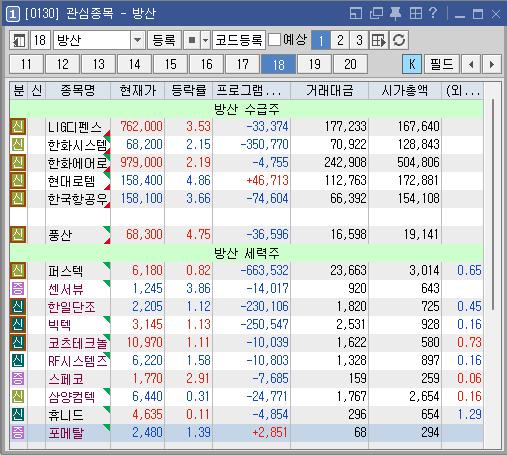The width and height of the screenshot is (507, 455).
Task: Click the right arrow next to 필드
Action: 492,64
